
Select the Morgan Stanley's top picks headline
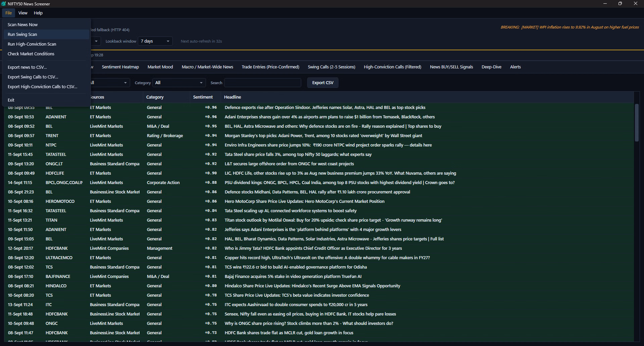click(323, 136)
